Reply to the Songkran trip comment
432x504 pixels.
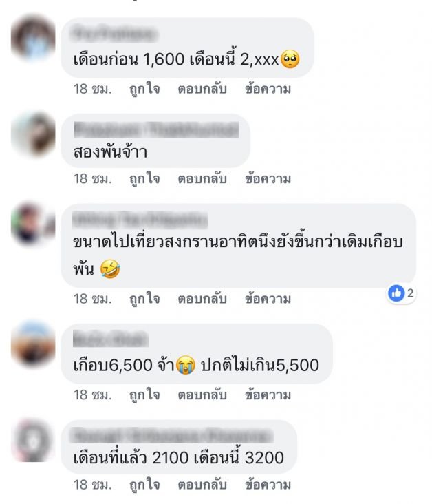[202, 299]
